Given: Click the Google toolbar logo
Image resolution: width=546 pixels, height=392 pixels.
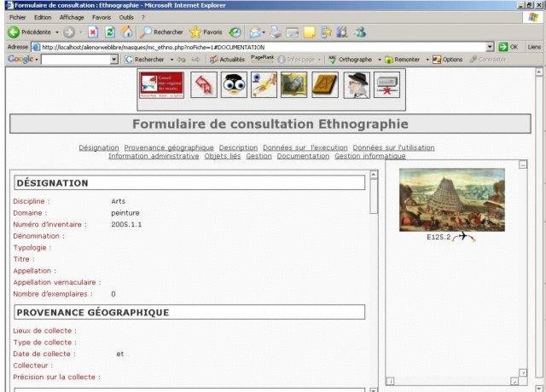Looking at the screenshot, I should pyautogui.click(x=20, y=59).
